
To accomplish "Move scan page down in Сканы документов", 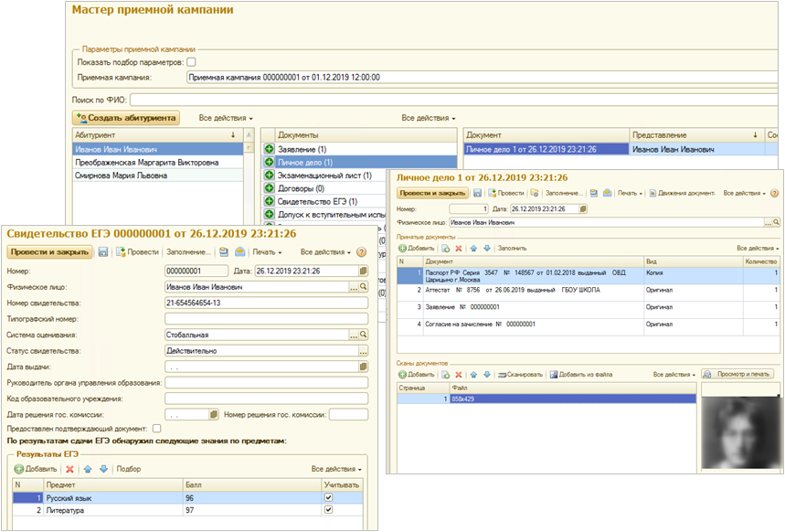I will (486, 374).
